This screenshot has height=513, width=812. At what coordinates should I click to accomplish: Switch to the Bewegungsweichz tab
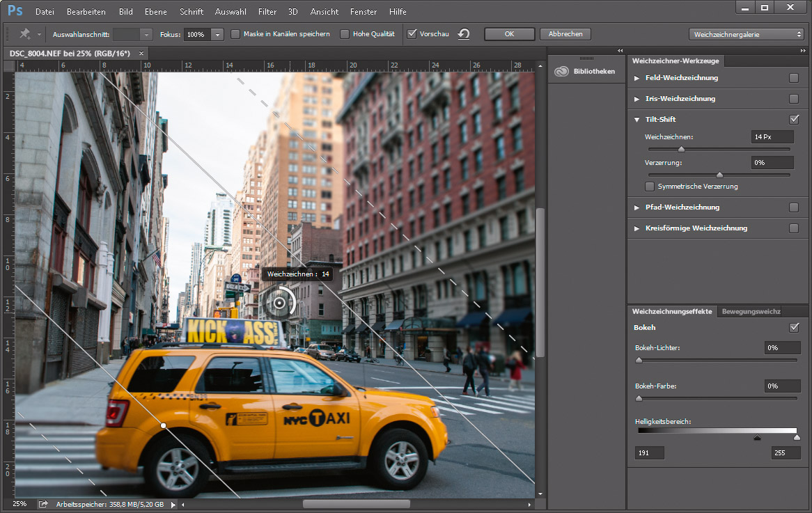click(x=751, y=312)
